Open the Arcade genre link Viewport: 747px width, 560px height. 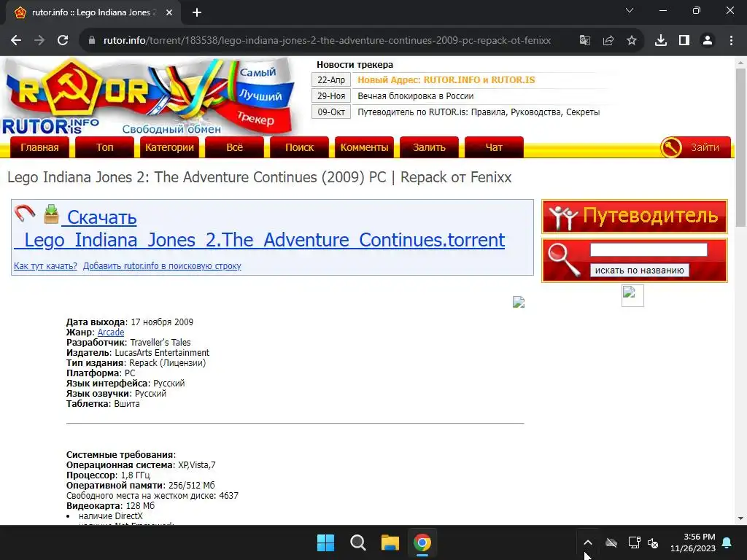[x=111, y=332]
